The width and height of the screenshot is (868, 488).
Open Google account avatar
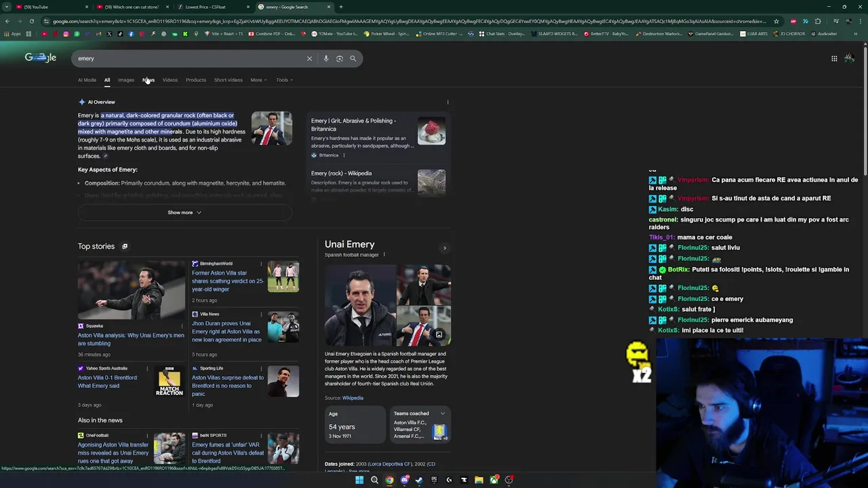click(849, 58)
